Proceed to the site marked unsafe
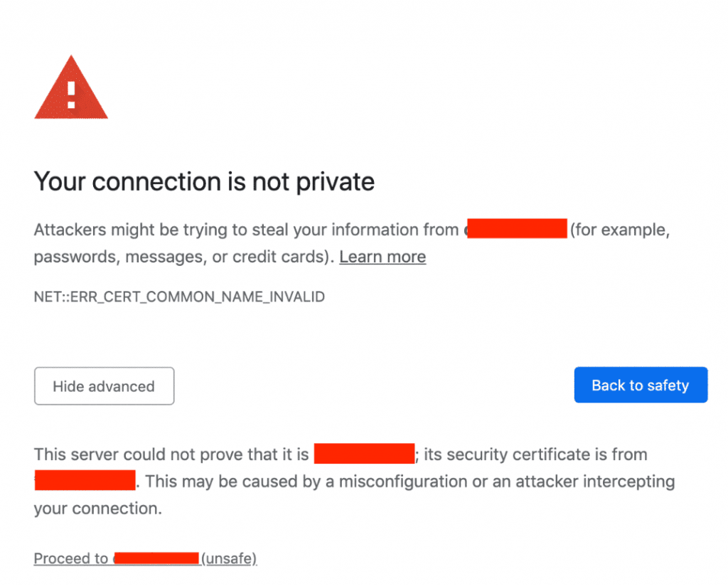The height and width of the screenshot is (586, 728). coord(144,558)
